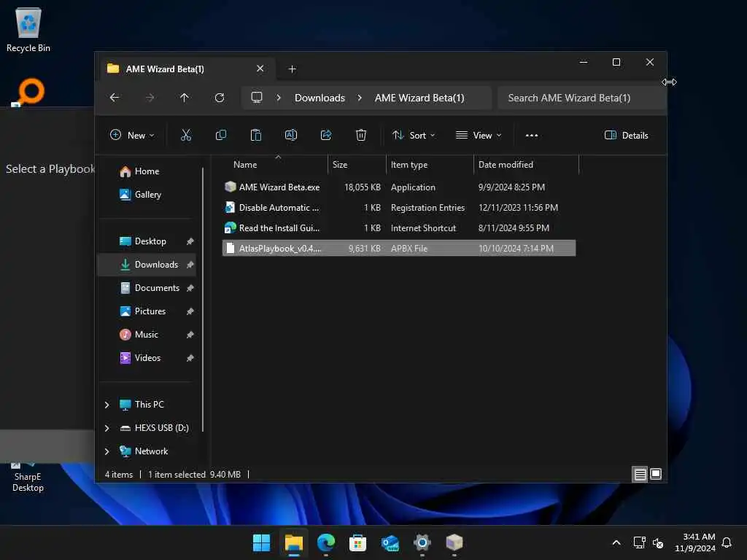
Task: Switch to large thumbnails view icon in status bar
Action: (656, 474)
